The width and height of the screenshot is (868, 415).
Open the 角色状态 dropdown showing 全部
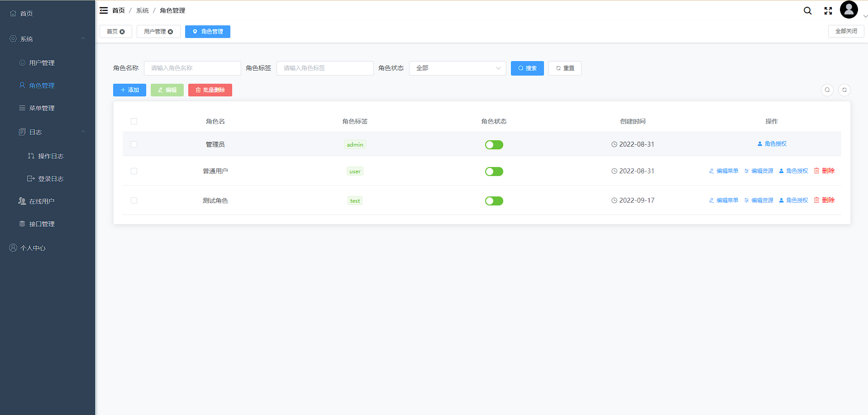coord(457,68)
